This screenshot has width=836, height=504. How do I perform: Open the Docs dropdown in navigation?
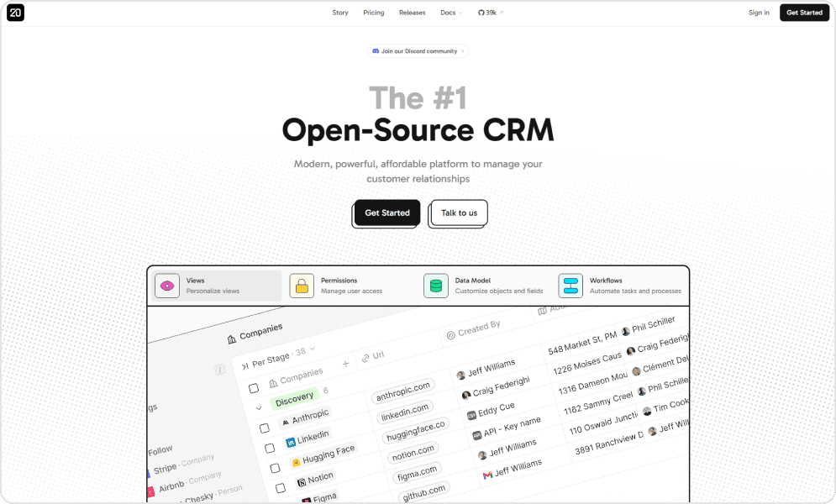(451, 13)
